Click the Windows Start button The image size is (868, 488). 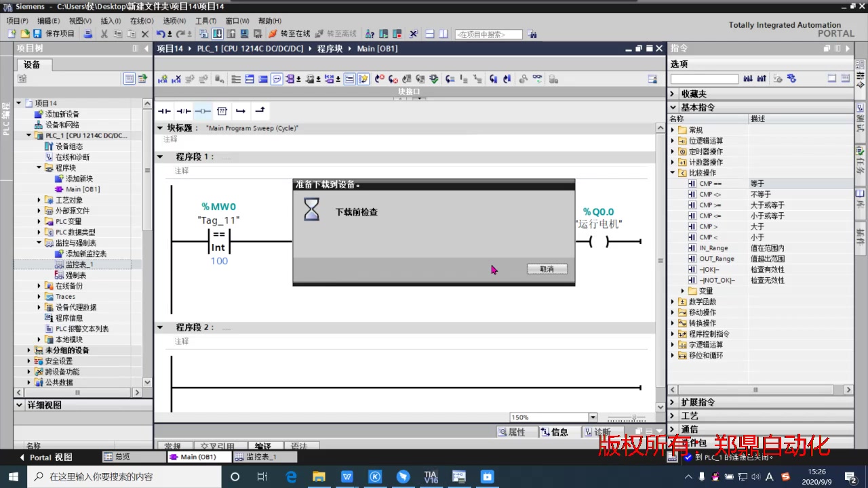13,476
